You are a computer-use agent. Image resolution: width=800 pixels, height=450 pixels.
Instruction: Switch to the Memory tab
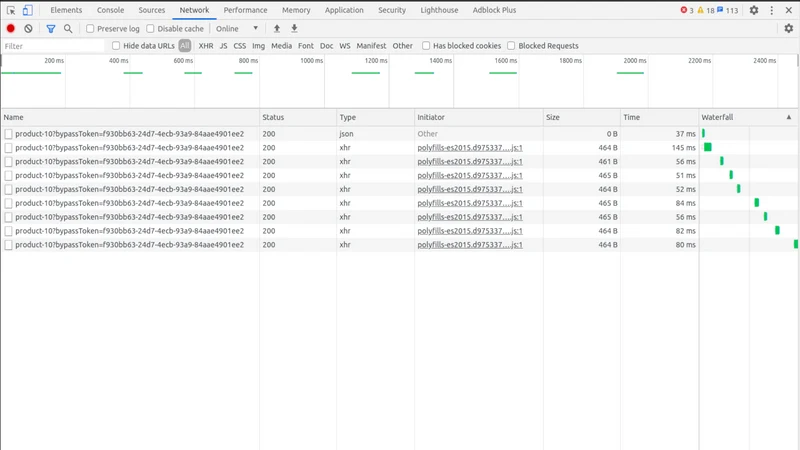296,10
